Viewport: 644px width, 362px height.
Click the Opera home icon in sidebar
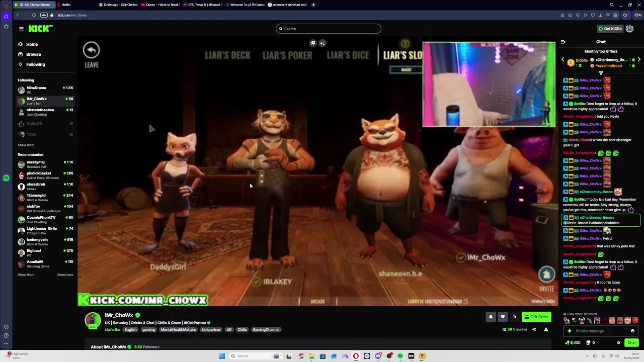[x=6, y=16]
